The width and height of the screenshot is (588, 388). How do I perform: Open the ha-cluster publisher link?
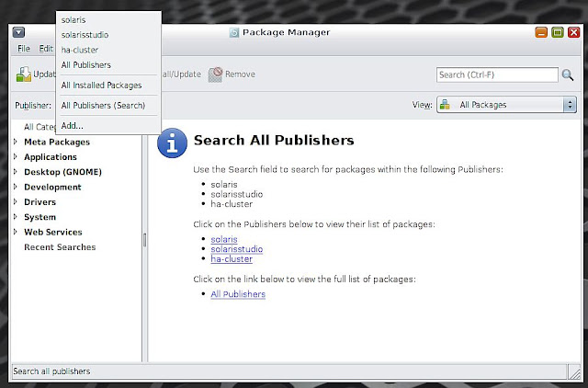[232, 259]
